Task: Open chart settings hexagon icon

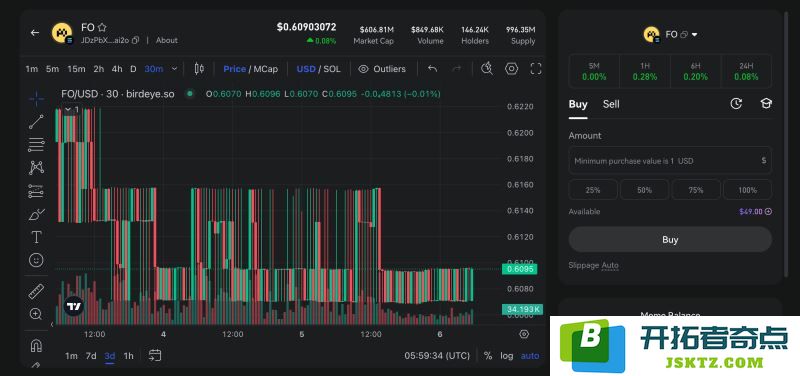Action: pyautogui.click(x=511, y=69)
